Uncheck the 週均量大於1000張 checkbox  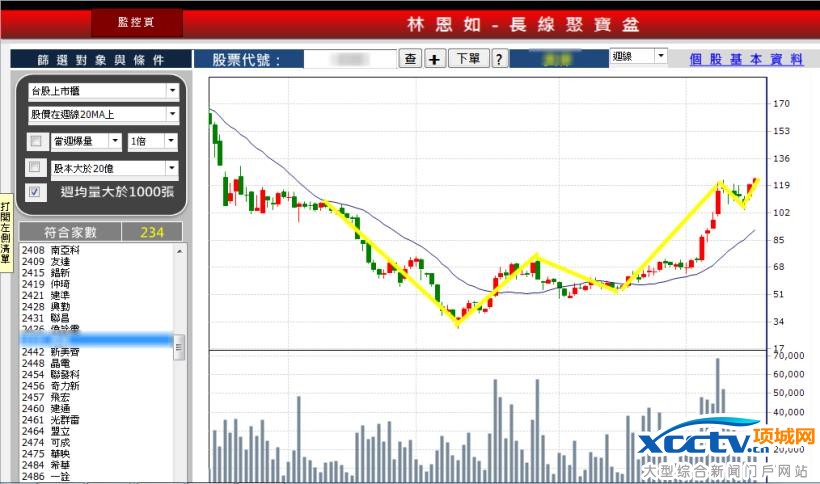click(37, 192)
